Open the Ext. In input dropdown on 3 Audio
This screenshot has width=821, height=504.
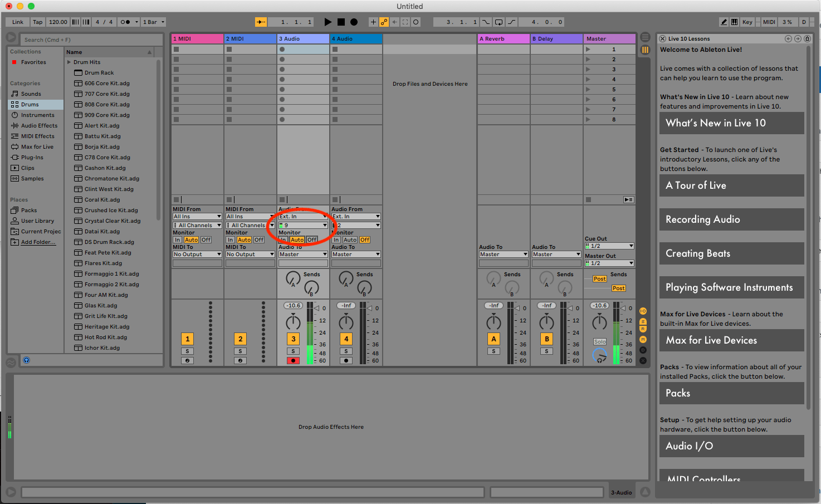coord(302,216)
